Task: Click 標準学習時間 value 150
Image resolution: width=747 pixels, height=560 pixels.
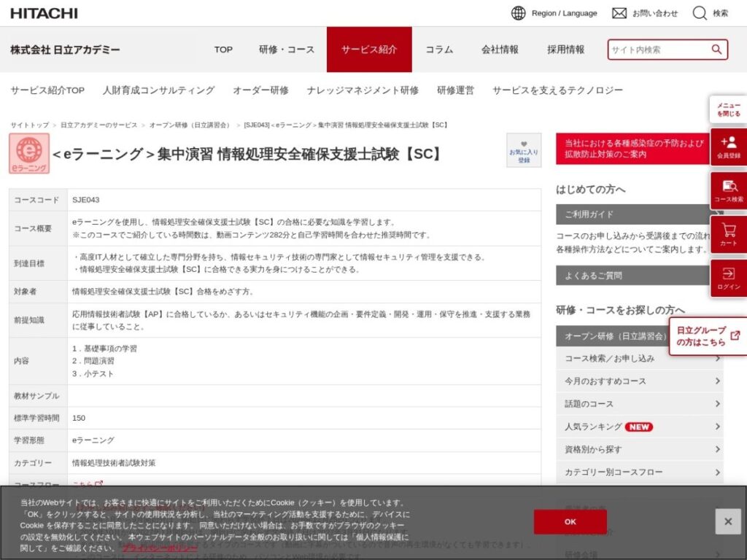Action: coord(79,418)
